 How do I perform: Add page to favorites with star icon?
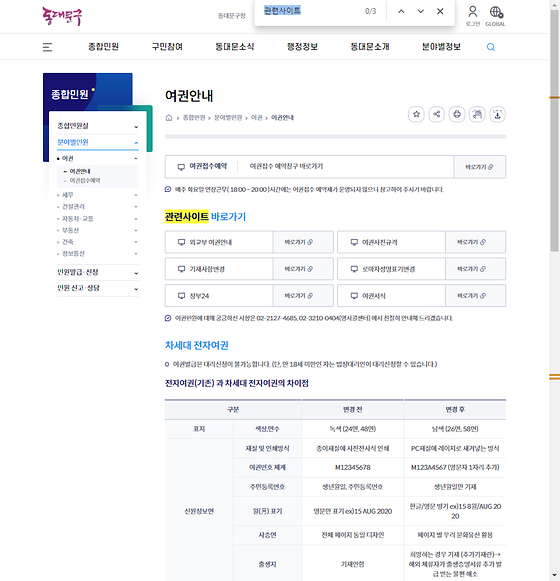(x=416, y=114)
